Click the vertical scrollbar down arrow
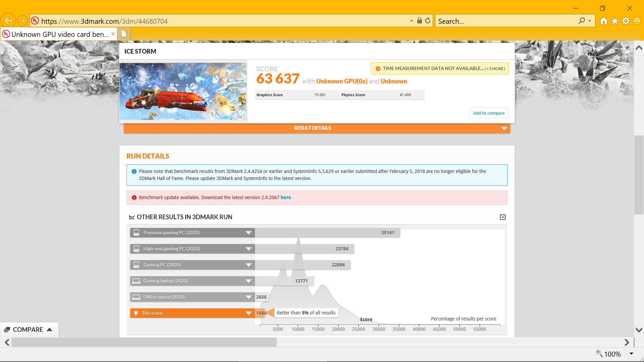644x362 pixels. (639, 330)
